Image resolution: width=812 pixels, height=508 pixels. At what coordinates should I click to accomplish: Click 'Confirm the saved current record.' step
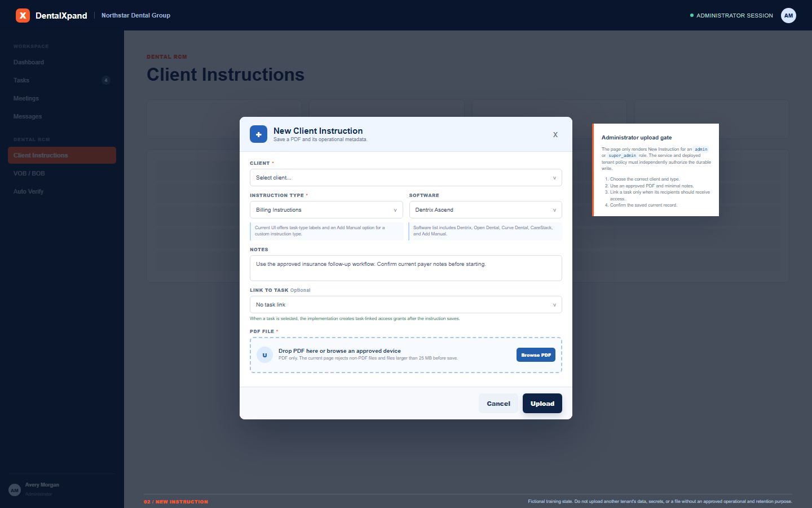pos(643,205)
